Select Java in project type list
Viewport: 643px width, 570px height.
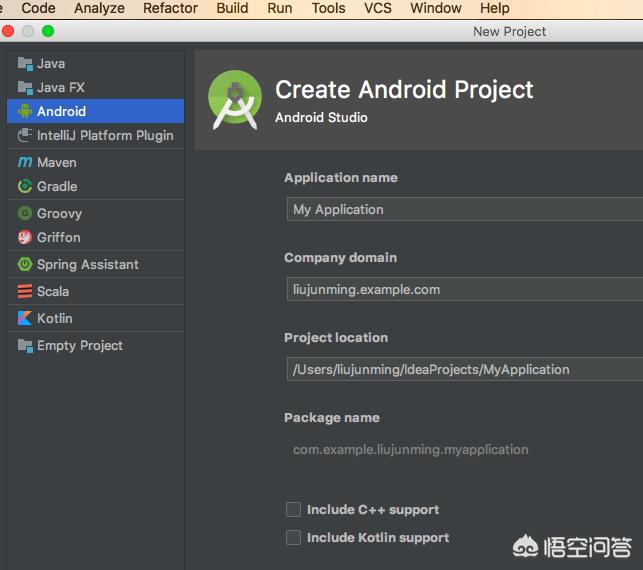coord(96,64)
